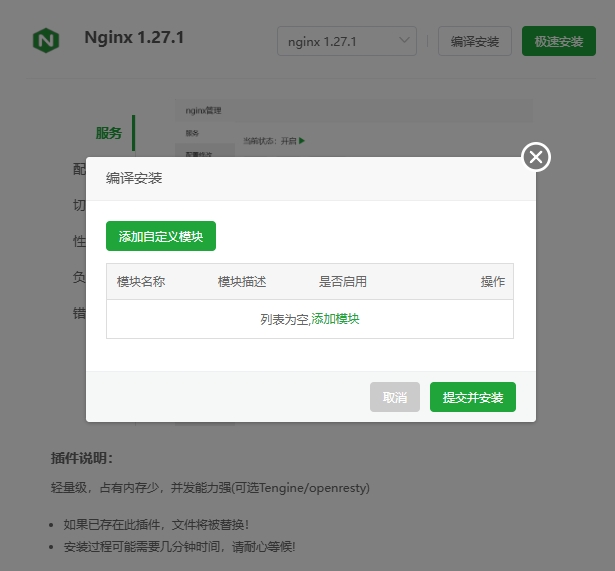The width and height of the screenshot is (615, 571).
Task: Click the 添加模块 link in empty list
Action: 335,319
